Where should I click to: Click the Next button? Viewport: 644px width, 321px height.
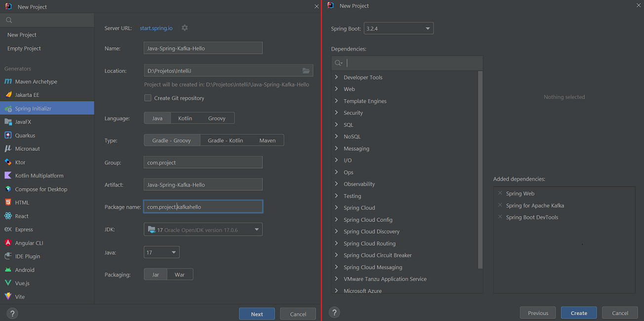[x=257, y=314]
